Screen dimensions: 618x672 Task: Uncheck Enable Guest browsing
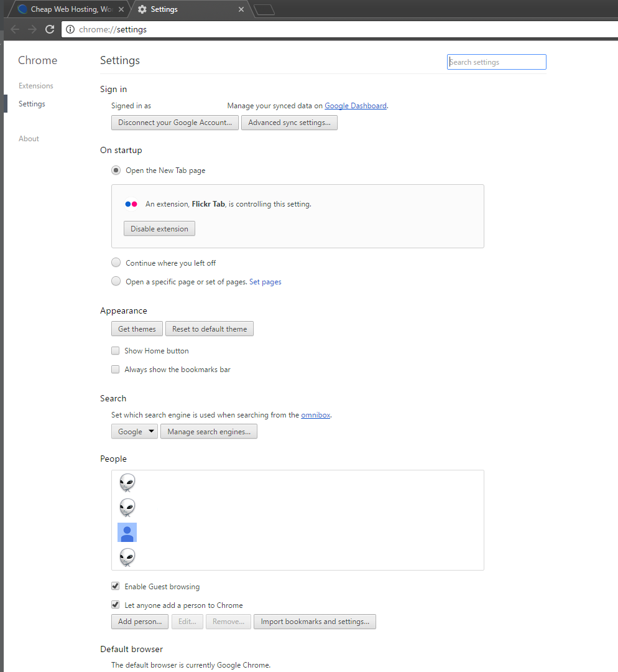coord(115,586)
